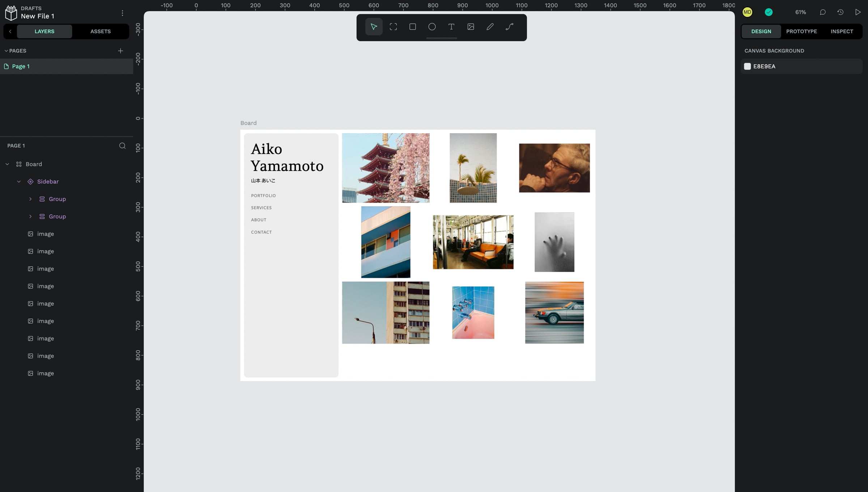Edit the E8E9EA hex color value
This screenshot has width=868, height=492.
[x=764, y=67]
